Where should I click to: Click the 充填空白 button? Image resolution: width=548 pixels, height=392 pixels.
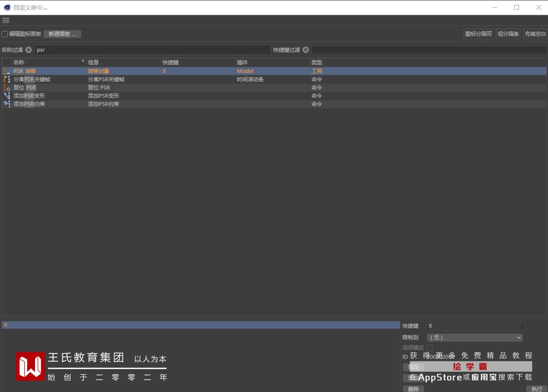click(535, 34)
